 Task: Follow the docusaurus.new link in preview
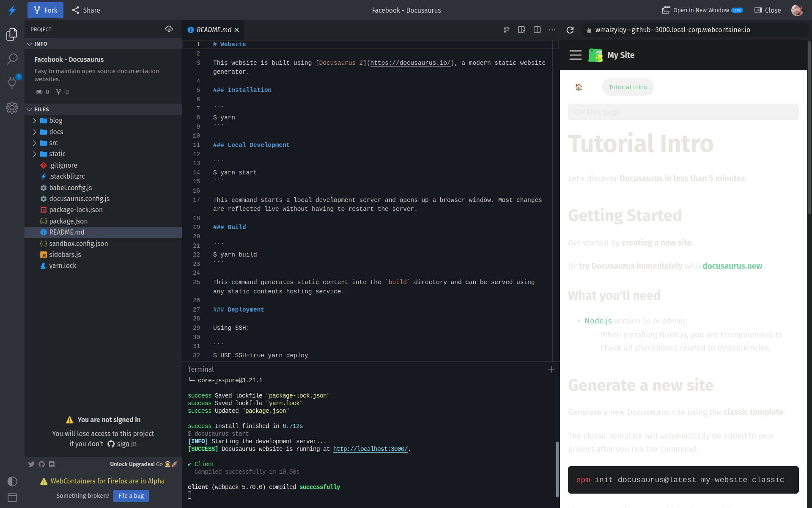732,266
